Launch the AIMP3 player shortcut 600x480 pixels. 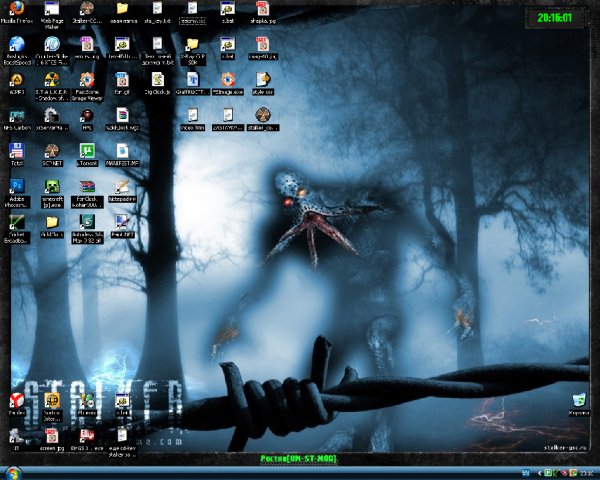[17, 83]
